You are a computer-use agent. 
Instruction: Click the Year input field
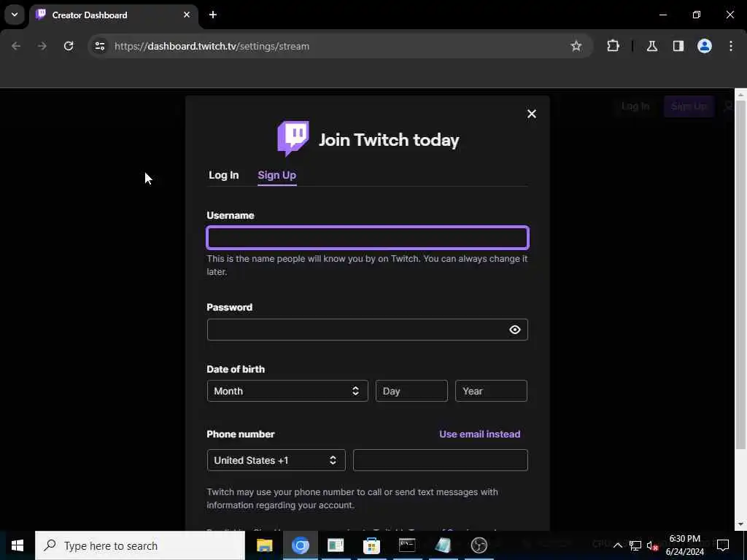coord(491,391)
